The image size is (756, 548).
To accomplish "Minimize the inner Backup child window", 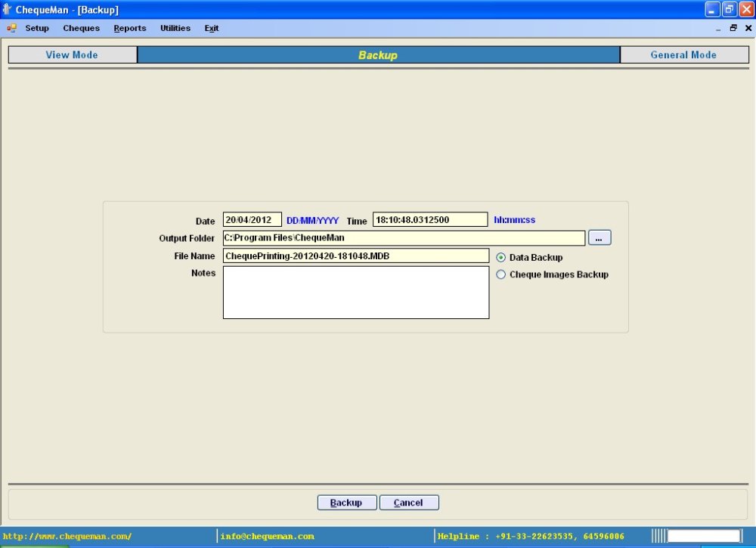I will click(x=718, y=29).
